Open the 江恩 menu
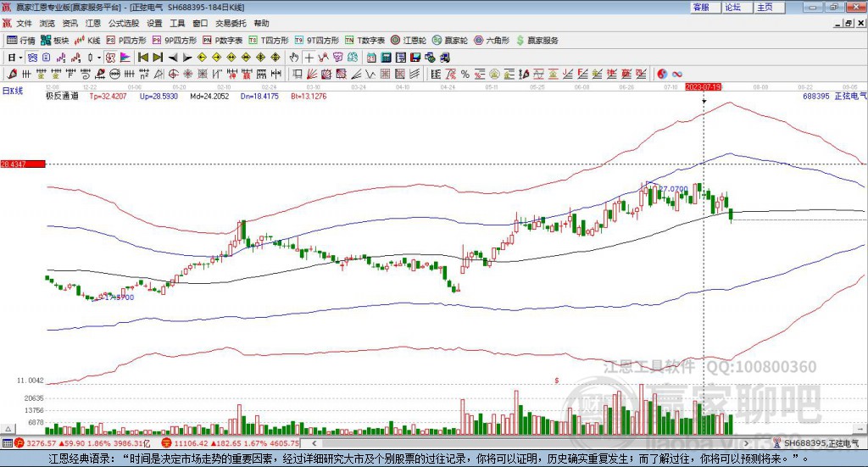Screen dimensions: 868x467 (93, 23)
